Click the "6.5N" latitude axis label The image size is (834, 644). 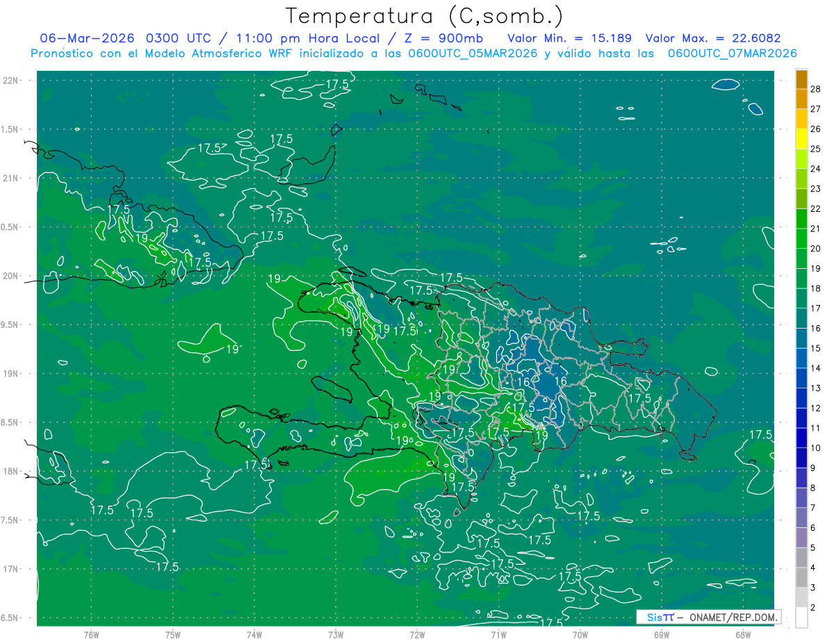(x=9, y=618)
